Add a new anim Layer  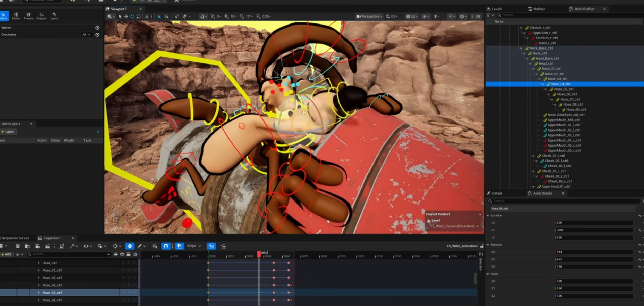tap(8, 132)
